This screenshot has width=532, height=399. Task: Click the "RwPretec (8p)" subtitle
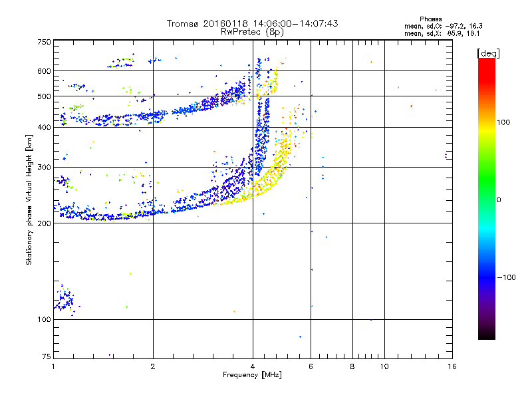tap(252, 32)
